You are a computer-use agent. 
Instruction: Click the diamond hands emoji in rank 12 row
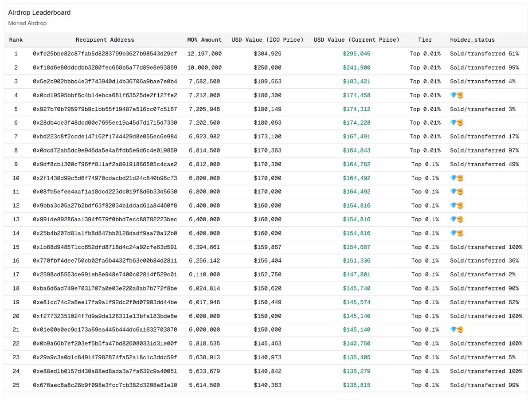click(x=457, y=206)
